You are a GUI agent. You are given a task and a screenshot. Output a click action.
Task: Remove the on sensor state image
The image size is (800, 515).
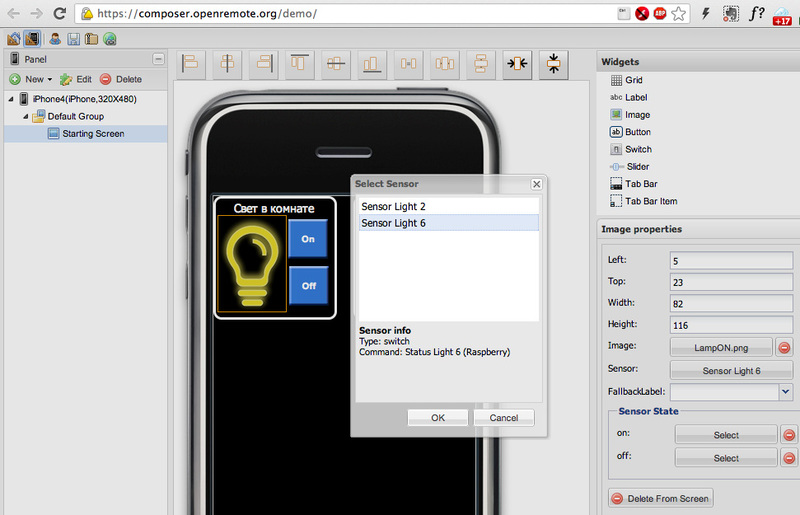coord(789,435)
